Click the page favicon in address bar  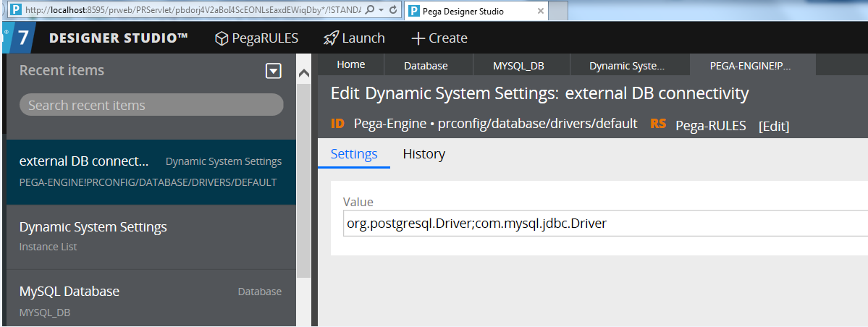[x=17, y=10]
